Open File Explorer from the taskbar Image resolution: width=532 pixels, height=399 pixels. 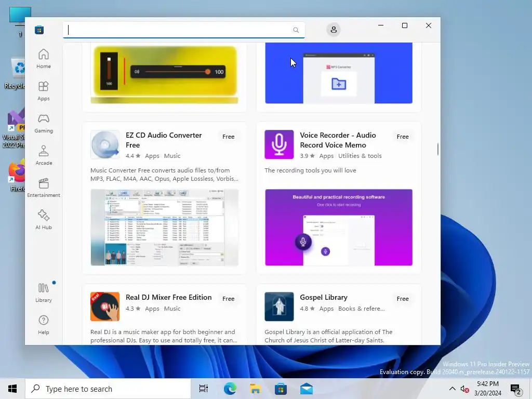pyautogui.click(x=255, y=389)
